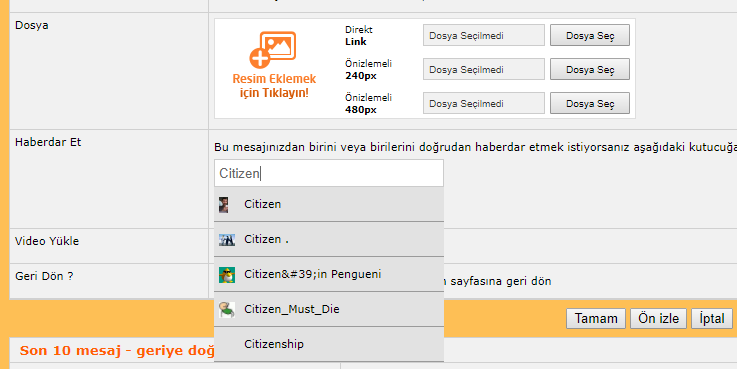The width and height of the screenshot is (737, 369).
Task: Choose "Citizen" from suggestion list
Action: (x=329, y=204)
